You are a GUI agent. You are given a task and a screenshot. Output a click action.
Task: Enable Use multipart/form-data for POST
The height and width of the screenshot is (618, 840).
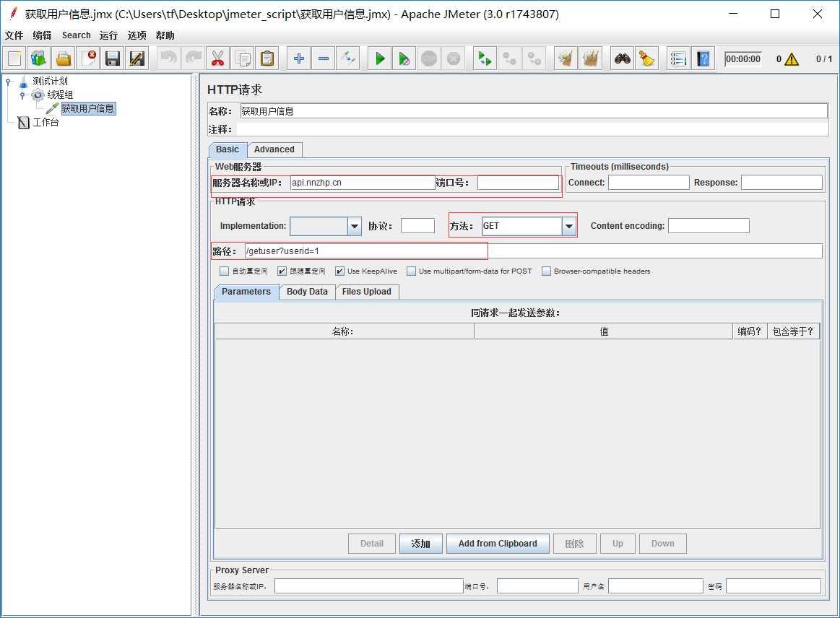412,271
